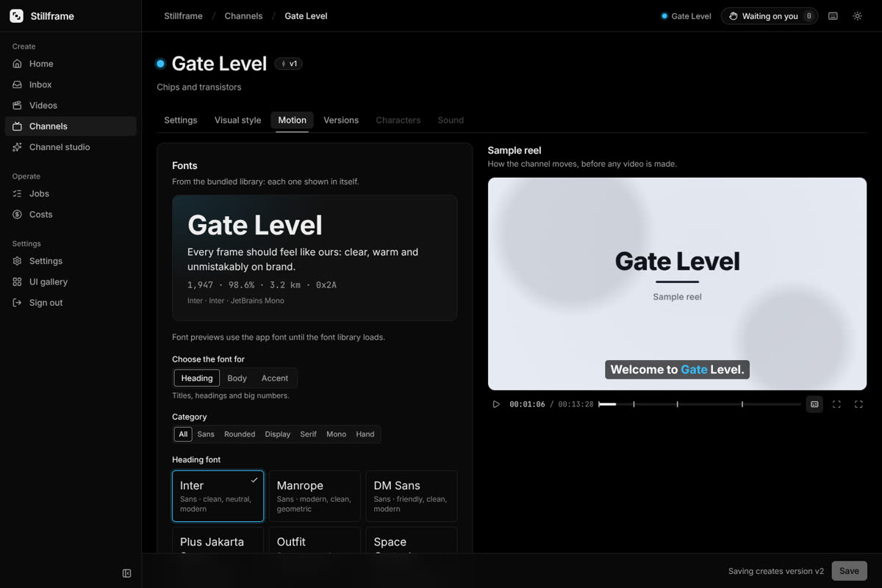Select Accent in the font role selector

[x=275, y=378]
